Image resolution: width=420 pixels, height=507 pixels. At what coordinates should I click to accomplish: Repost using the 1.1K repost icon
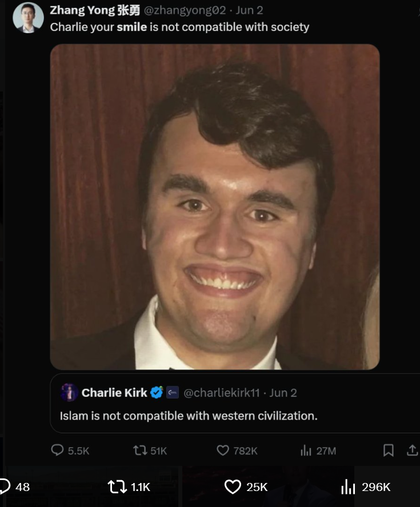[116, 486]
